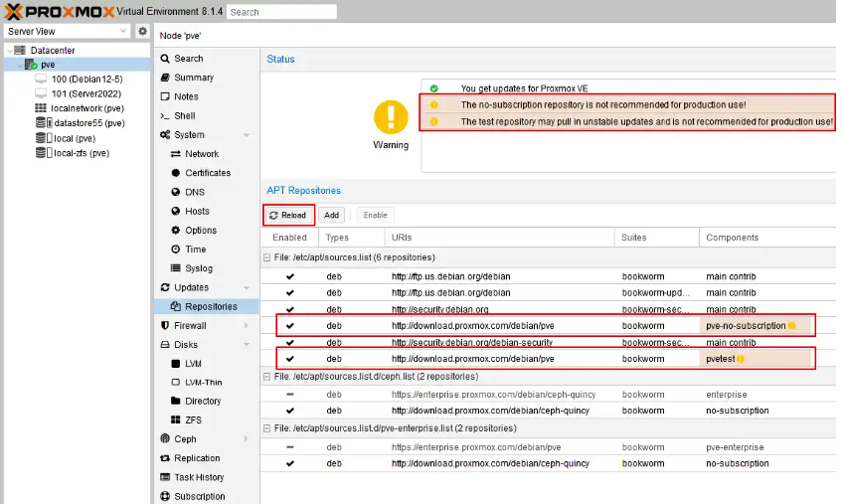Toggle enabled check for ceph.list no-subscription row
Screen dimensions: 845x504
[x=290, y=411]
